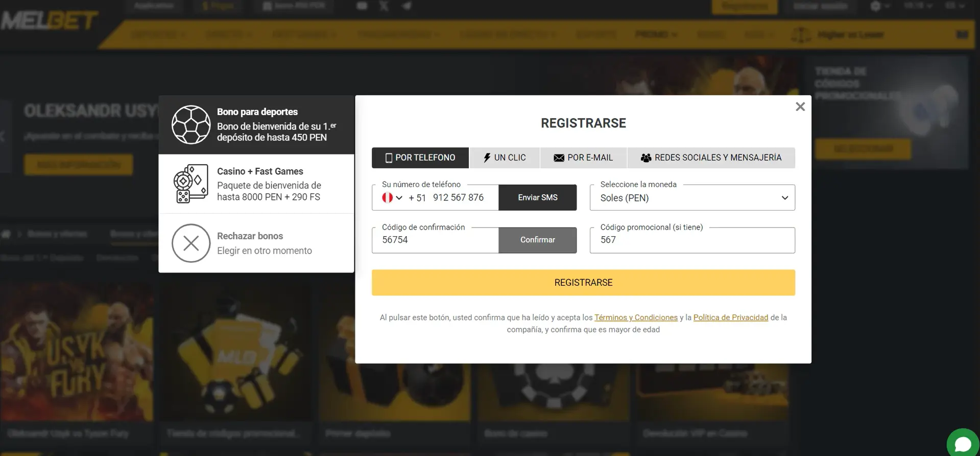
Task: Click the lightning bolt icon in Un Clic
Action: tap(487, 158)
